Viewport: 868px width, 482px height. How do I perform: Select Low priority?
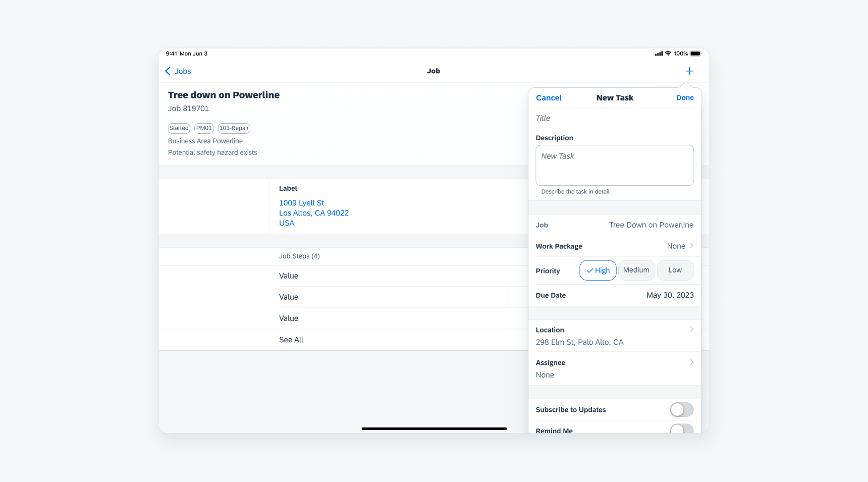click(675, 271)
